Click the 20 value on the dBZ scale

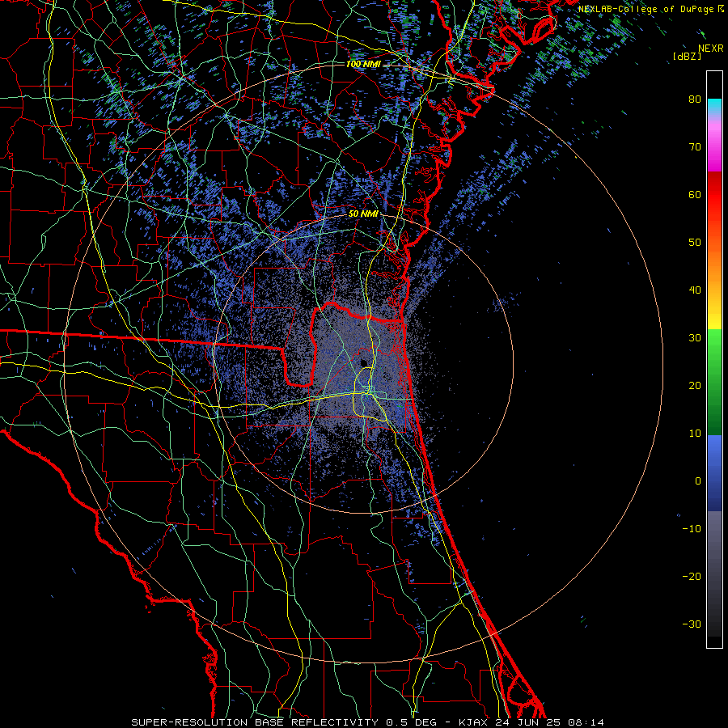(x=695, y=386)
